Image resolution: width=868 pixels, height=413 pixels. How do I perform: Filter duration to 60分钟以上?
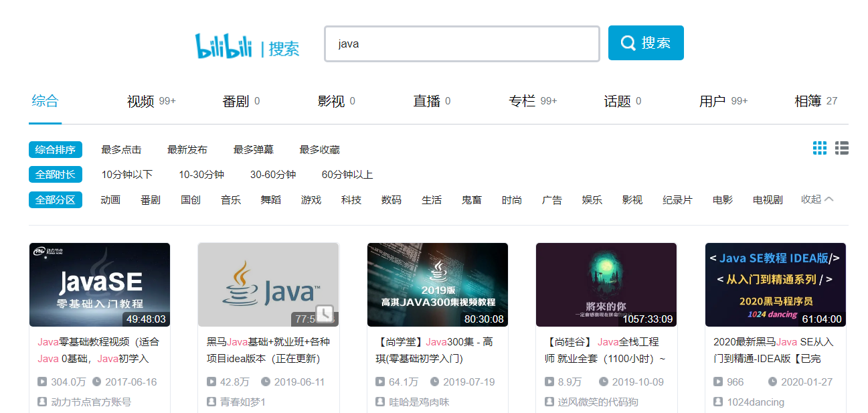[x=347, y=175]
